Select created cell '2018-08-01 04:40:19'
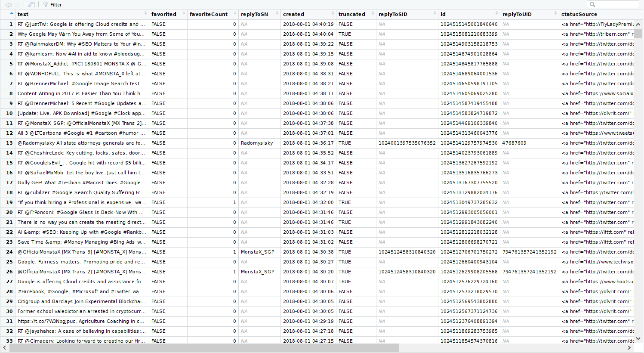The image size is (644, 353). 308,24
